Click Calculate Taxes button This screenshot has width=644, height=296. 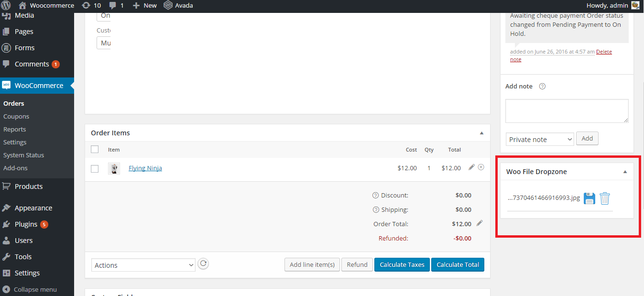pos(402,264)
